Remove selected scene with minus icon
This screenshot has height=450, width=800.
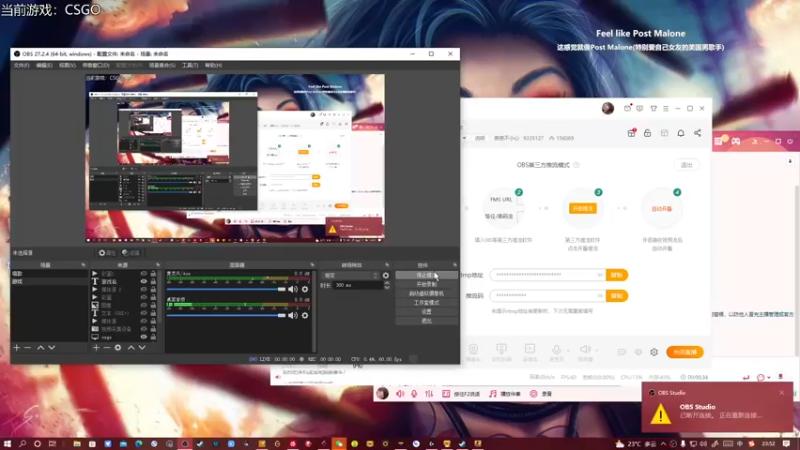tap(28, 347)
